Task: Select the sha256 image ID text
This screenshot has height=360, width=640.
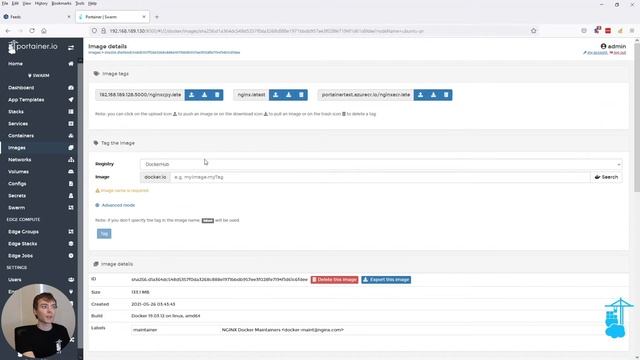Action: (219, 280)
